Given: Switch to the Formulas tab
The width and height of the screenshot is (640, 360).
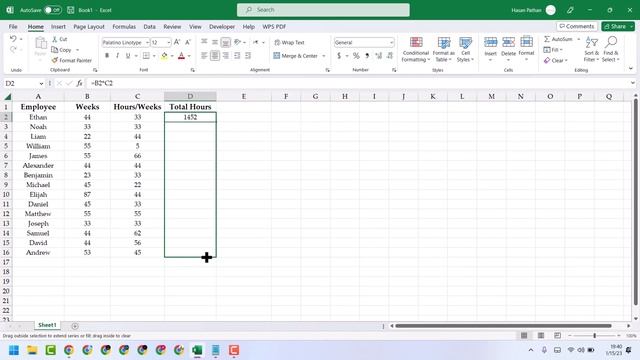Looking at the screenshot, I should point(124,27).
